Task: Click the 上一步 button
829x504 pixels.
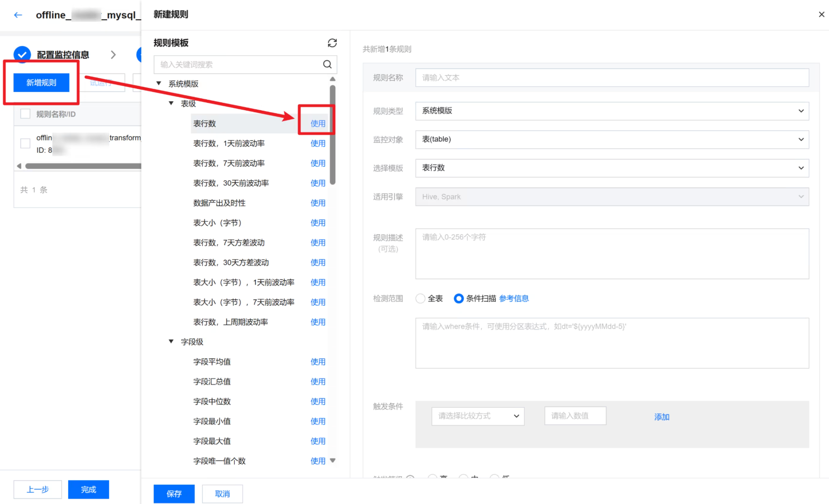Action: (x=38, y=490)
